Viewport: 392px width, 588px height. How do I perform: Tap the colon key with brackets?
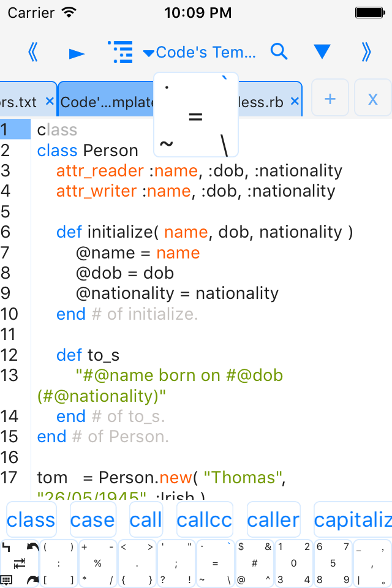coord(59,563)
